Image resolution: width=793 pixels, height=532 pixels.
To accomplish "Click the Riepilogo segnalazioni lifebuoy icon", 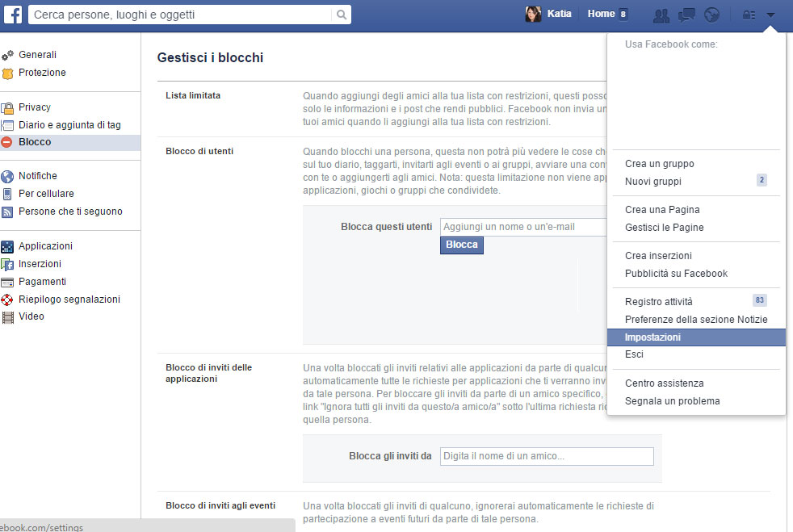I will [x=7, y=300].
